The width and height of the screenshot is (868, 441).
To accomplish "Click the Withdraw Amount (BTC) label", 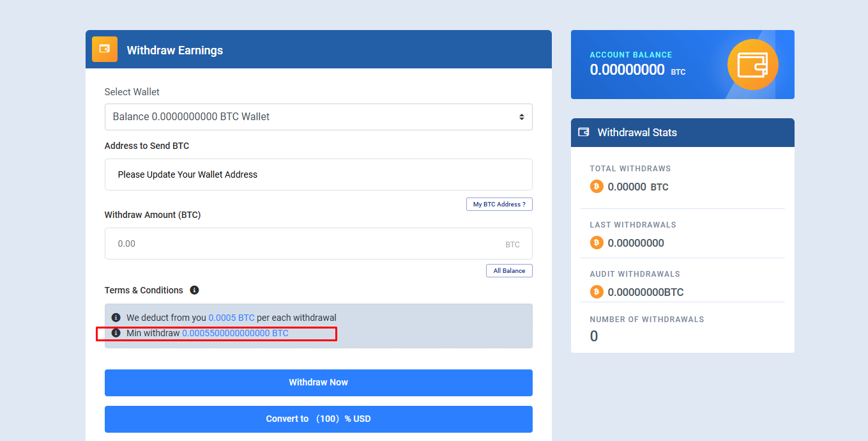I will (x=153, y=215).
